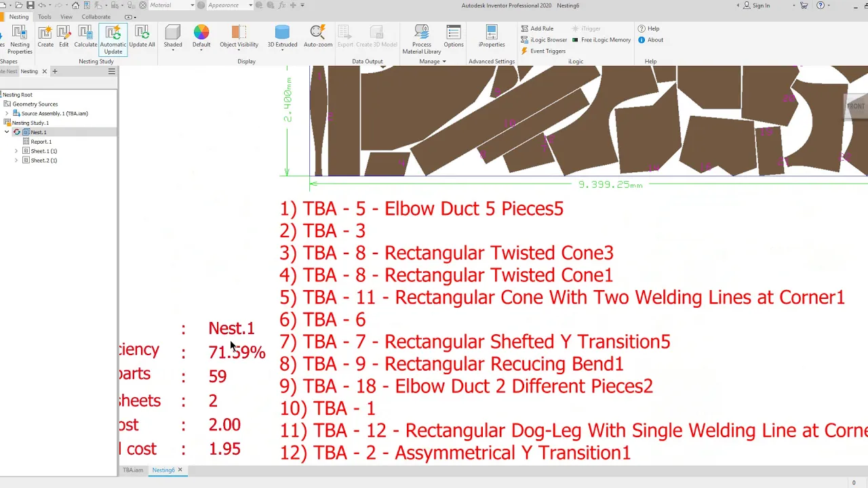Open the browser panel hamburger menu
Viewport: 868px width, 488px height.
tap(111, 71)
